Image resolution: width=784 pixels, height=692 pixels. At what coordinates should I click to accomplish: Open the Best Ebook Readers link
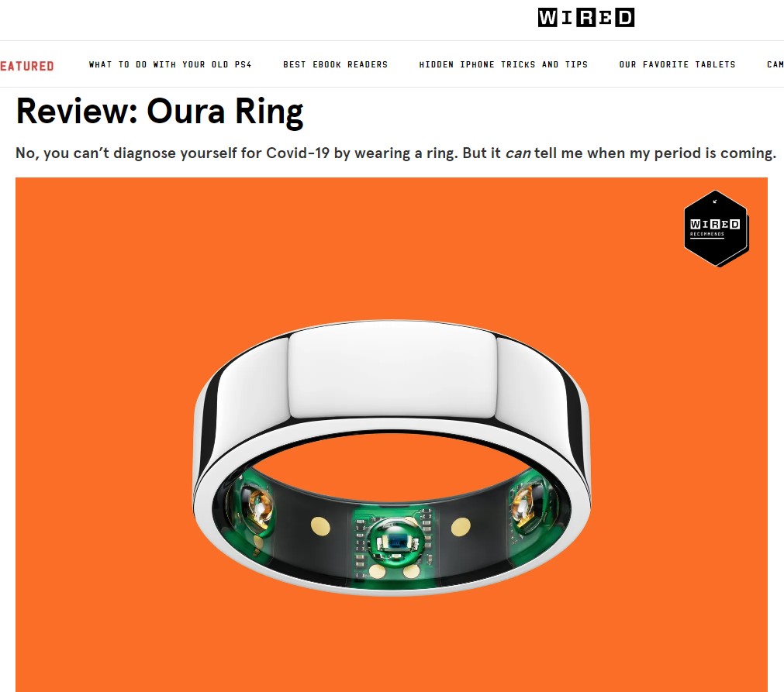click(x=336, y=64)
